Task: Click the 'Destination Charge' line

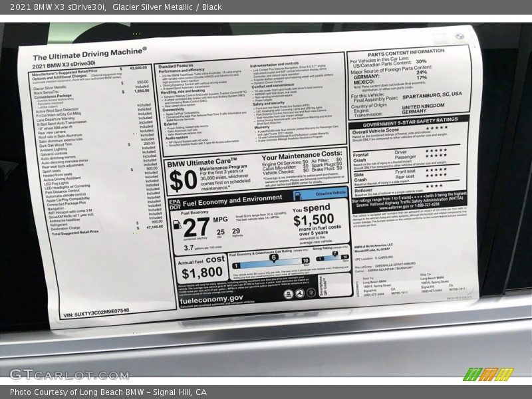Action: 65,228
